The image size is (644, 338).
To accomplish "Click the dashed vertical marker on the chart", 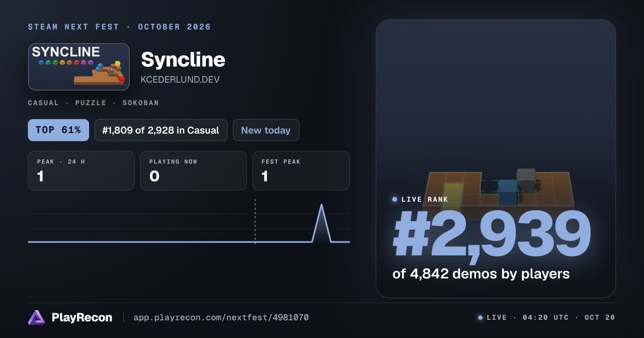I will point(255,221).
